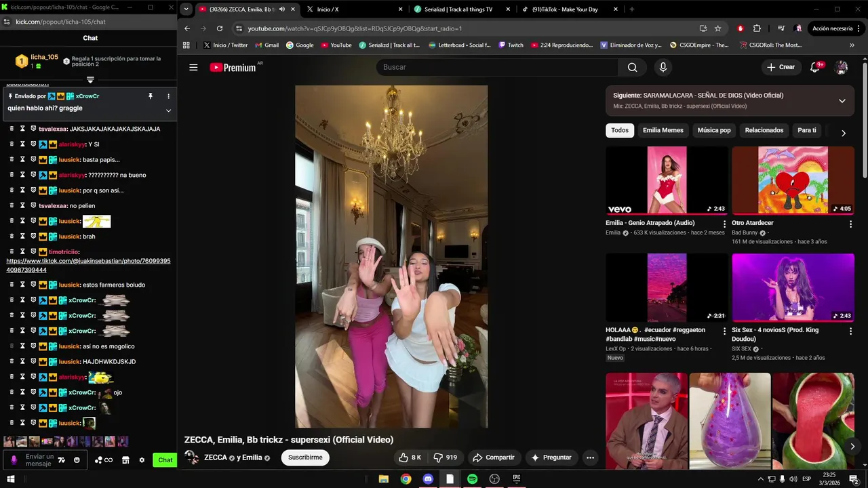Show next Shorts with right arrow
The height and width of the screenshot is (488, 868).
[x=852, y=446]
